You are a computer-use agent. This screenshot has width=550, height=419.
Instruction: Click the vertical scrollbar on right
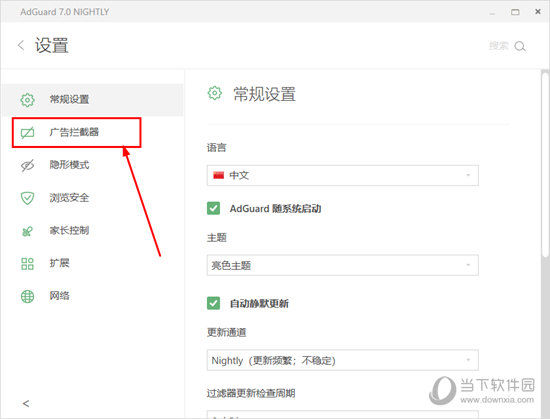(545, 165)
